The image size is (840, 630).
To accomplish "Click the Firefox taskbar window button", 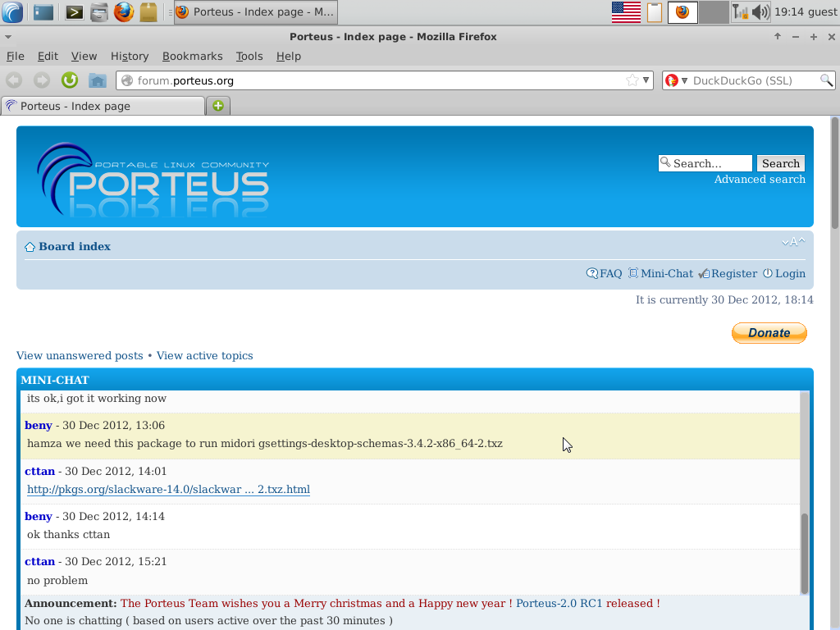I will click(256, 11).
